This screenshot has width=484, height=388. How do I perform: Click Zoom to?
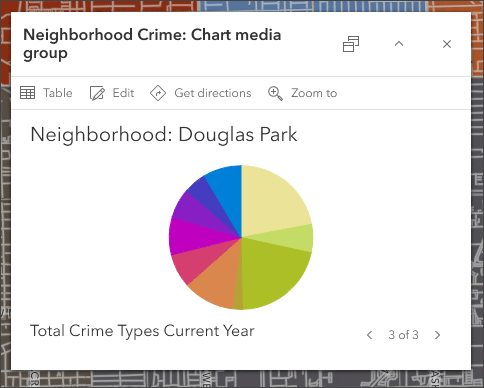click(303, 93)
